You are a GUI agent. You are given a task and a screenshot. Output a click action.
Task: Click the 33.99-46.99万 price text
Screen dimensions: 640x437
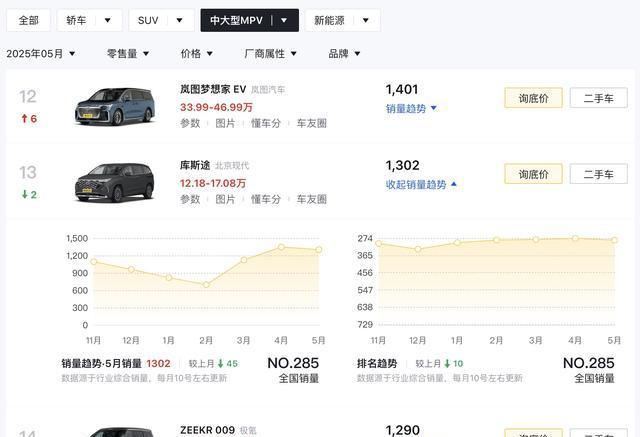coord(216,107)
